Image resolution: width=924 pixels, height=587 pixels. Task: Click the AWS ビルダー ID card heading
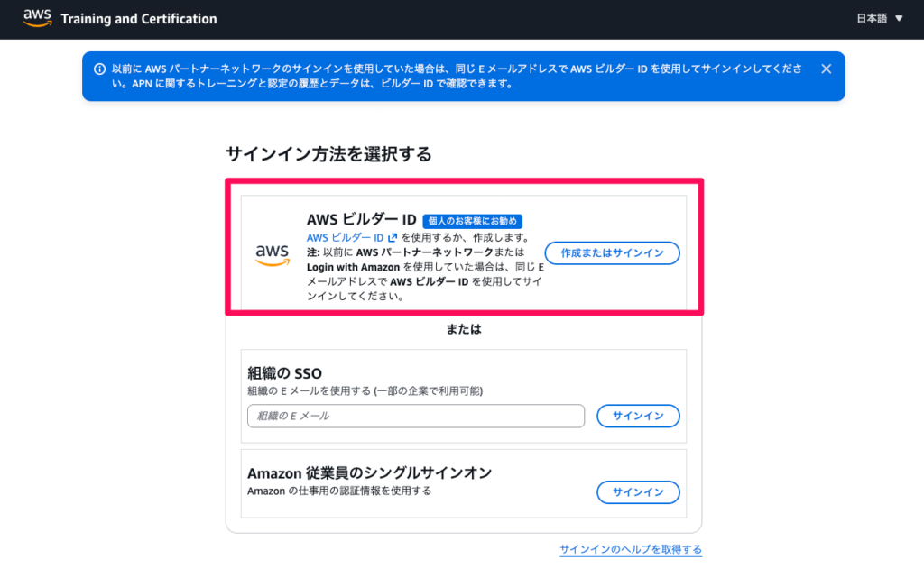tap(361, 220)
